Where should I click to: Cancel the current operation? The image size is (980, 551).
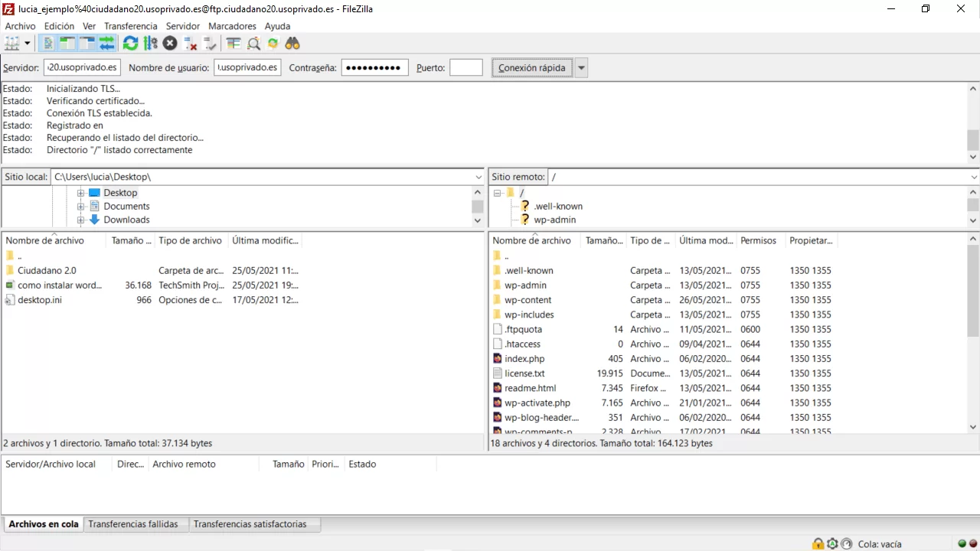point(170,44)
